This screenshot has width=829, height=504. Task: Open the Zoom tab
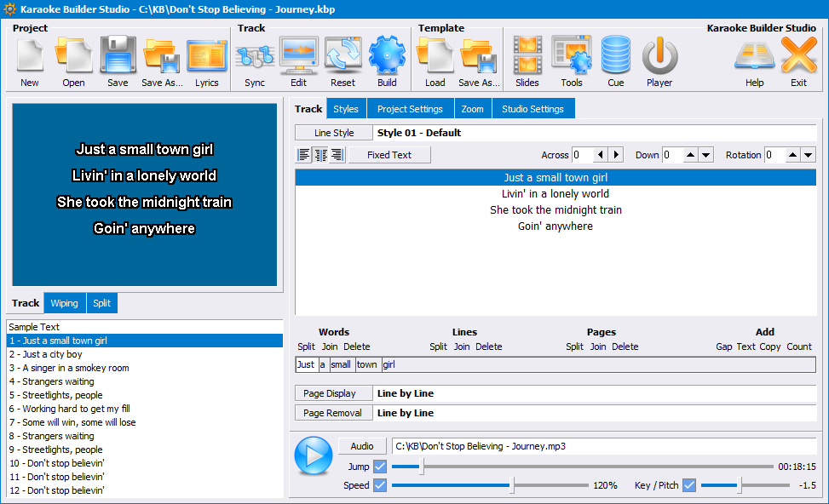pos(472,109)
